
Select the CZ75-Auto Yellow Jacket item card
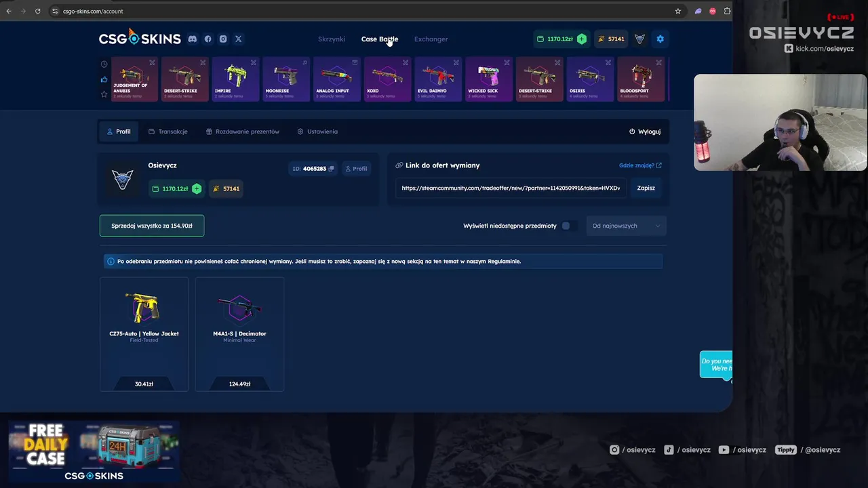(144, 334)
